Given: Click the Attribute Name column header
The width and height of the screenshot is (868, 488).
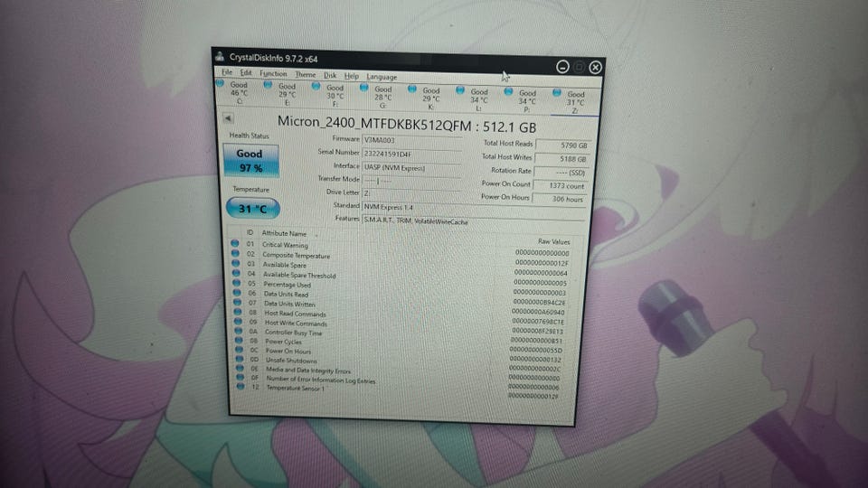Looking at the screenshot, I should point(284,233).
